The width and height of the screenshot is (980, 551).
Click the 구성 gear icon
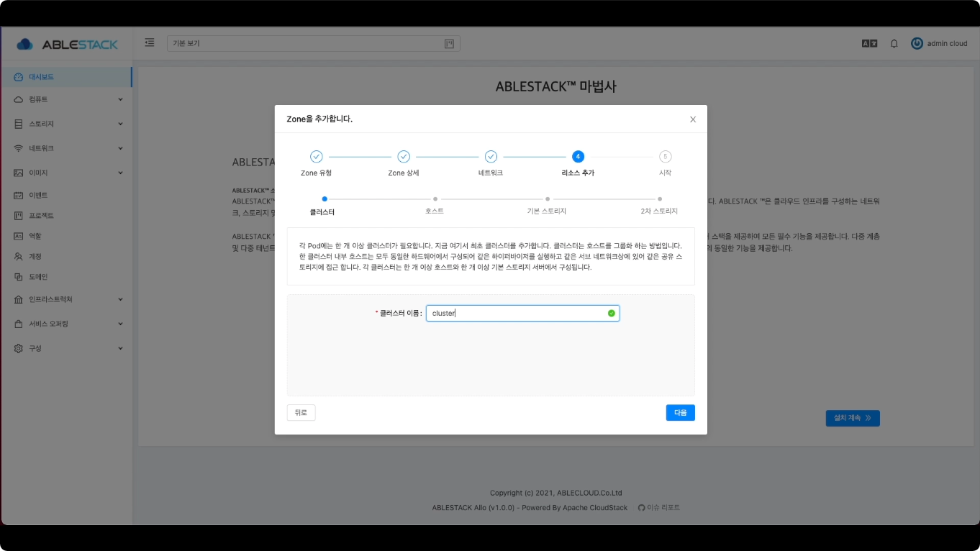[x=19, y=348]
